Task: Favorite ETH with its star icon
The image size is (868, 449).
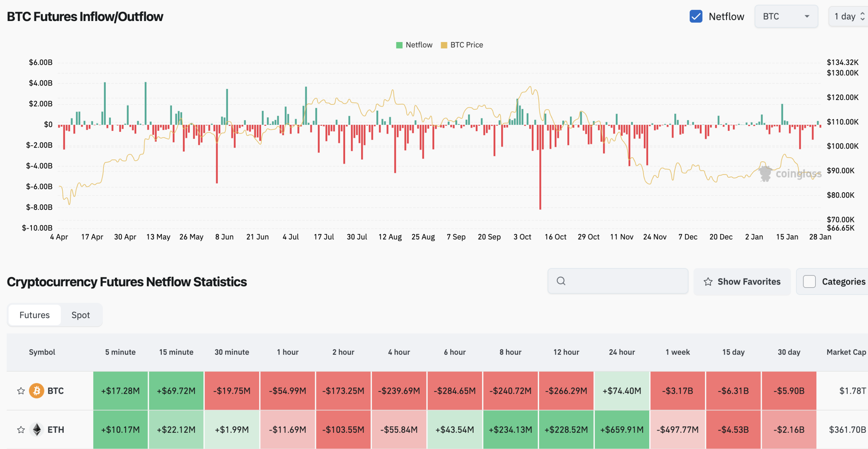Action: (x=21, y=430)
